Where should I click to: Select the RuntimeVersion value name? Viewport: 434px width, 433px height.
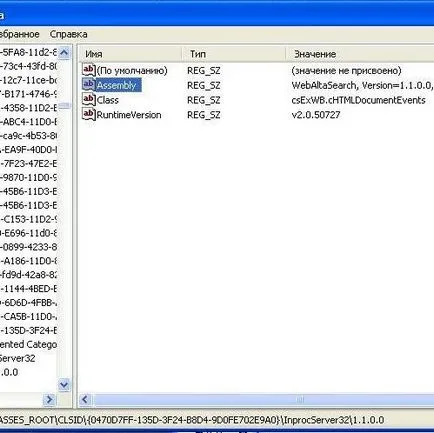click(129, 115)
